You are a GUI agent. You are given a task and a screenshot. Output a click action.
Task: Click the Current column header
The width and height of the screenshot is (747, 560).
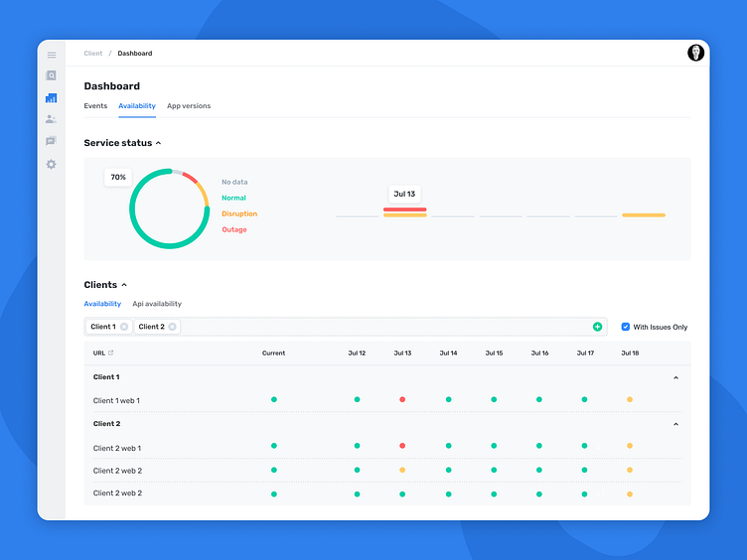pyautogui.click(x=273, y=352)
